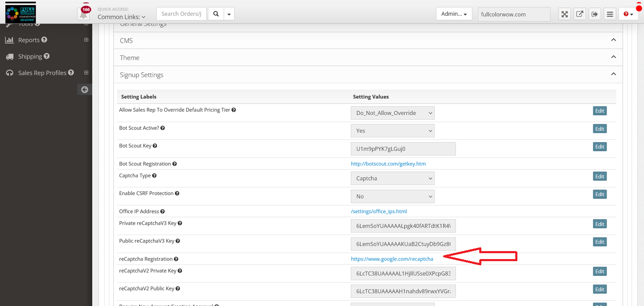Collapse sidebar with the left arrow icon
Image resolution: width=644 pixels, height=306 pixels.
click(x=85, y=89)
